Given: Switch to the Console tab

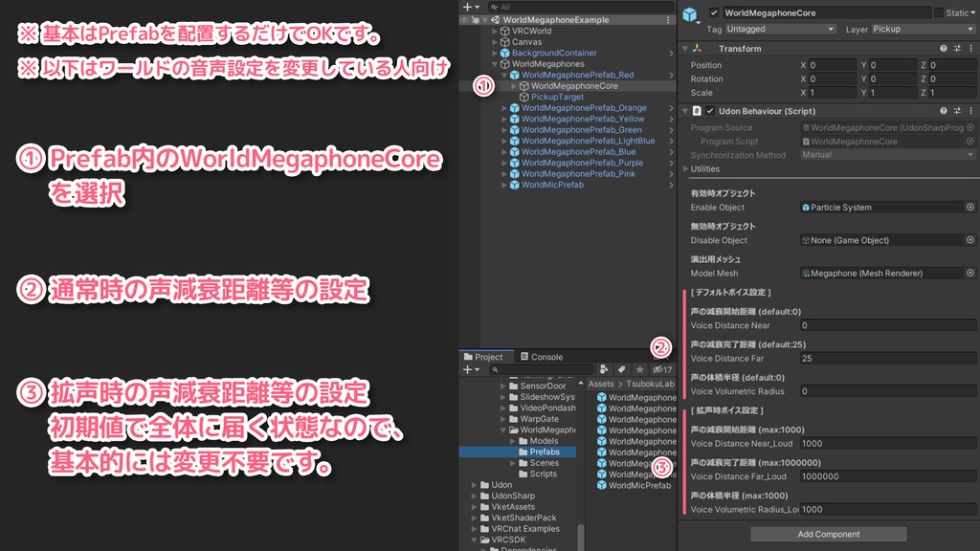Looking at the screenshot, I should point(546,357).
